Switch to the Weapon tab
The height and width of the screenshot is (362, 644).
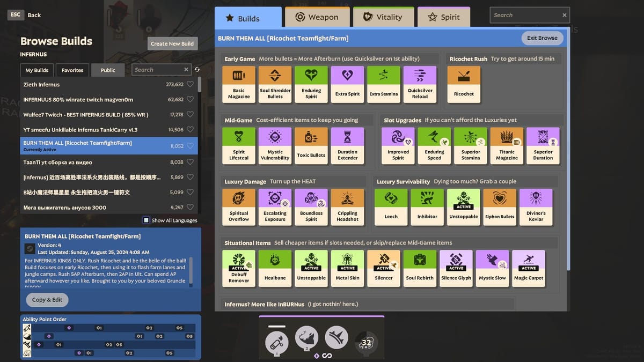coord(317,17)
